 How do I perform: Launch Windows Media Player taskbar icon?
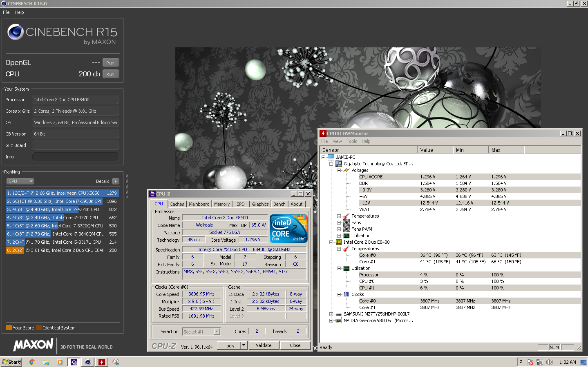(60, 362)
